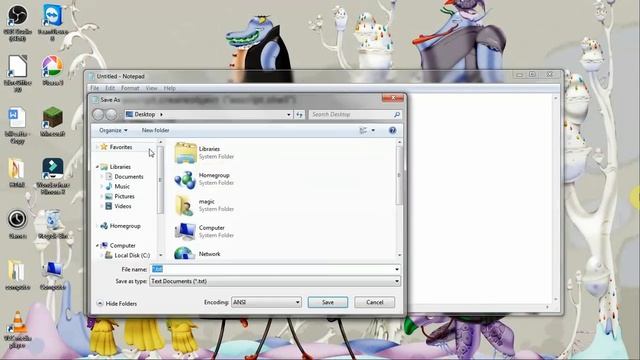Click the Forward navigation button
This screenshot has height=360, width=640.
click(111, 115)
